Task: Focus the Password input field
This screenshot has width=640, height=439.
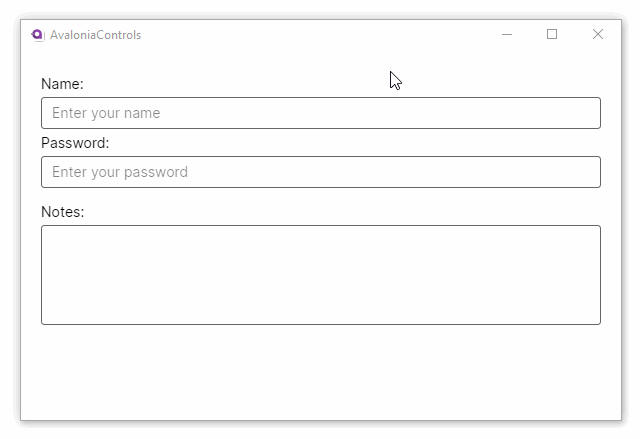Action: (320, 172)
